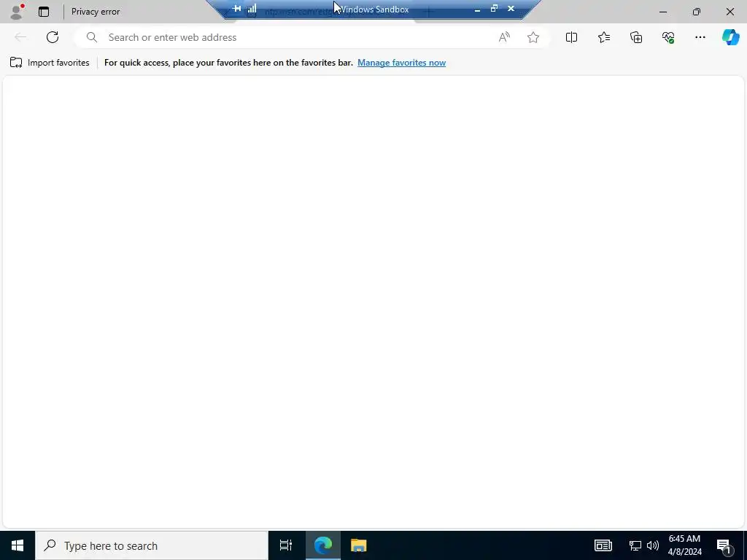Click the network icon in system tray
The image size is (747, 560).
click(635, 545)
